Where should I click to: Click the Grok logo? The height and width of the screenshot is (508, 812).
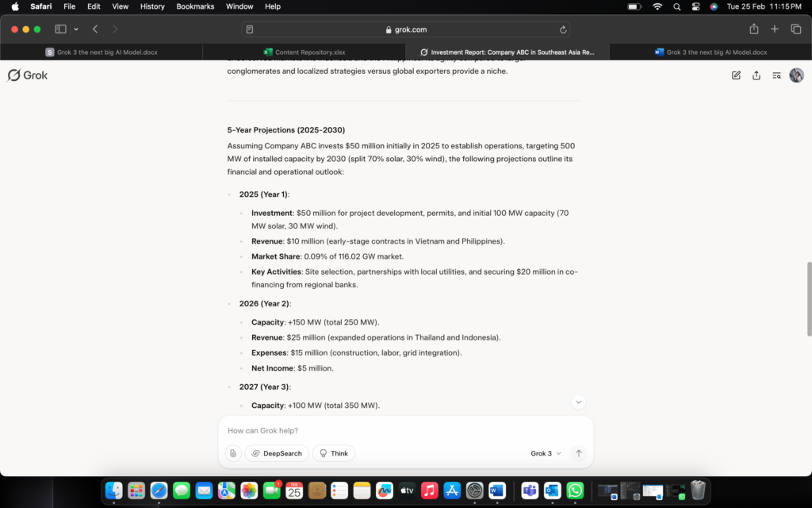(28, 75)
